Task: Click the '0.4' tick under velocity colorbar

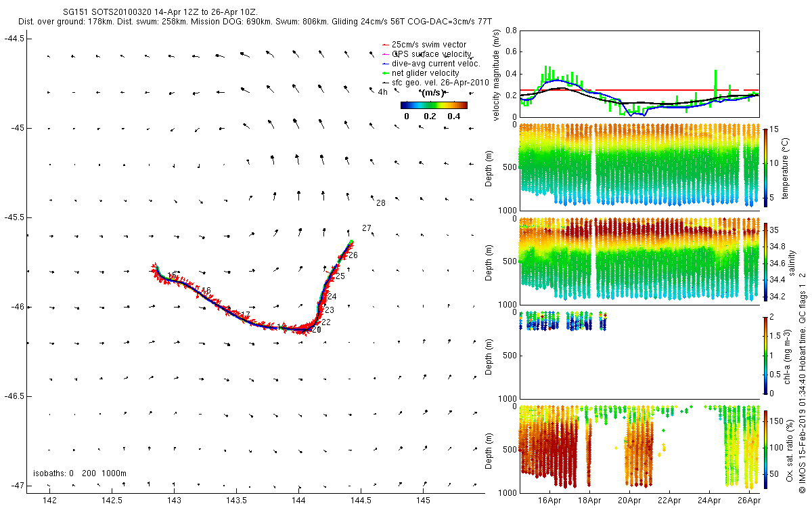Action: pyautogui.click(x=455, y=116)
